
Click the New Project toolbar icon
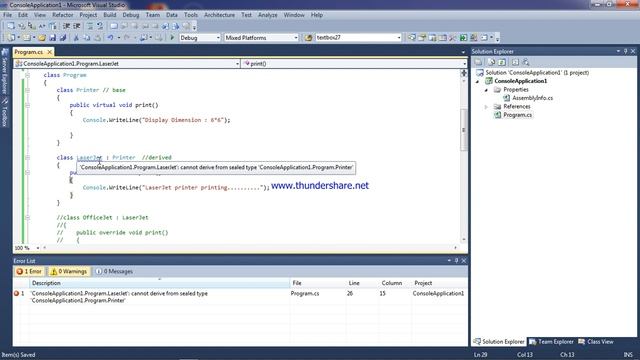[11, 38]
